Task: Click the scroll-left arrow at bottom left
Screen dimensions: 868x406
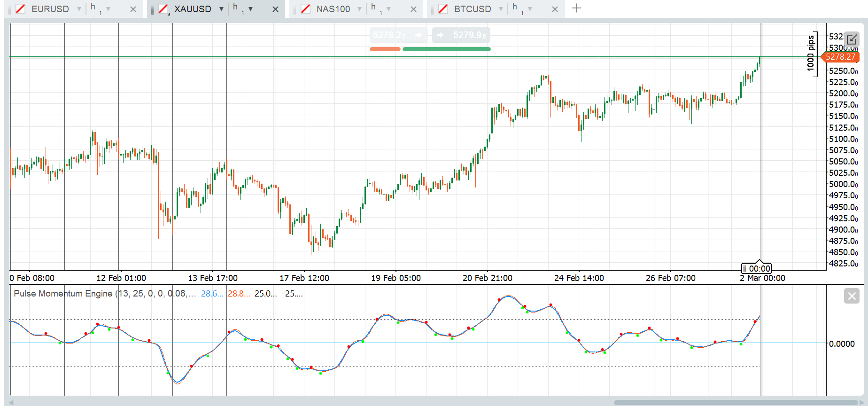Action: (11, 402)
